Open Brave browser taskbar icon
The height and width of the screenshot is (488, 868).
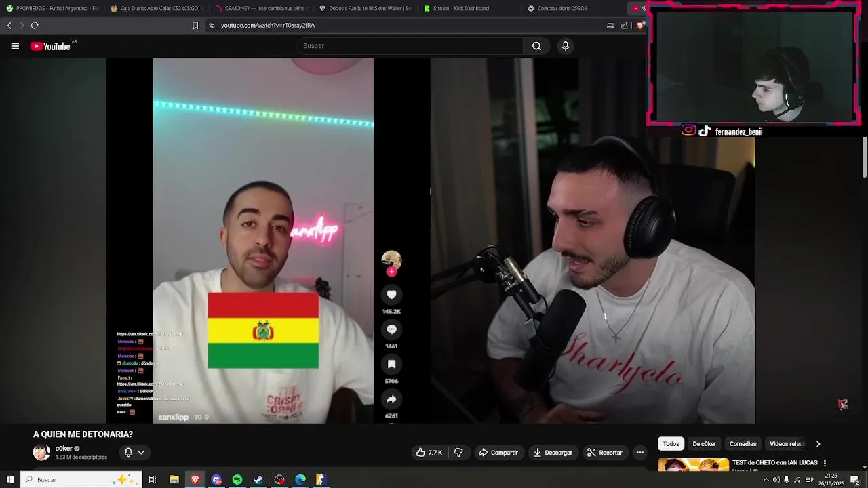click(195, 480)
